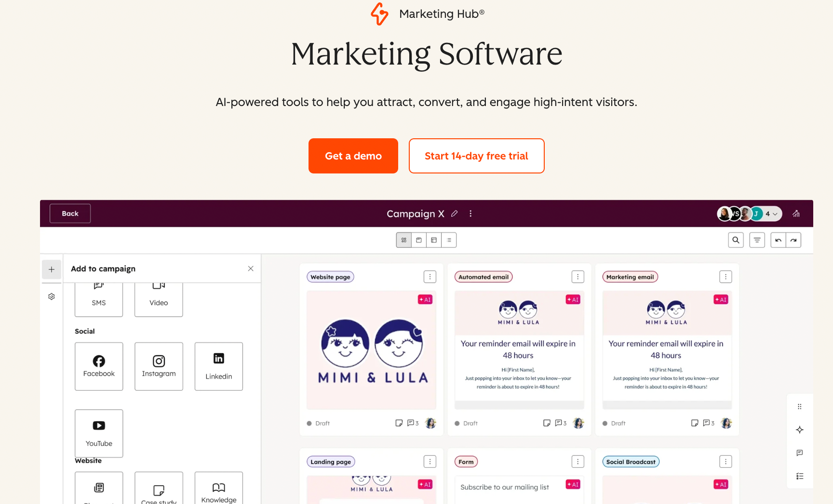This screenshot has height=504, width=833.
Task: Switch to list view
Action: coord(449,240)
